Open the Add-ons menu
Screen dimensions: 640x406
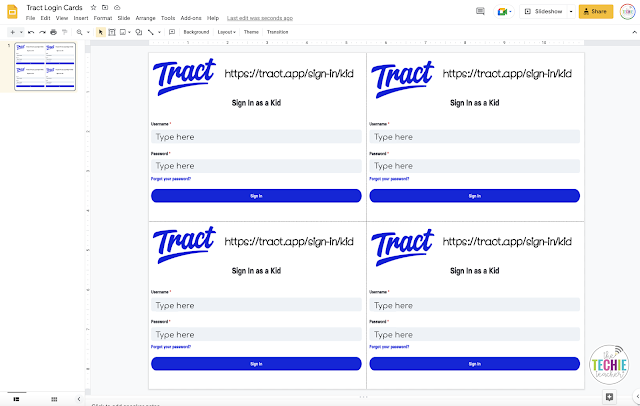(x=191, y=18)
